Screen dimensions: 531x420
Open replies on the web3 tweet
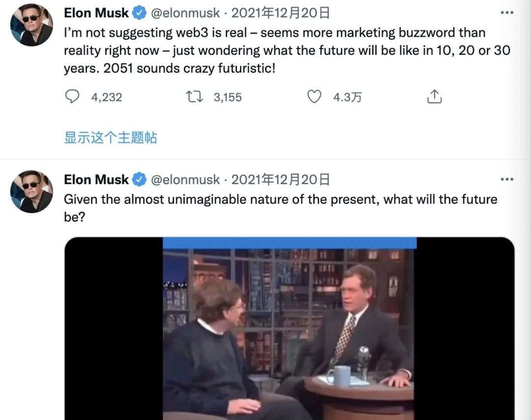pyautogui.click(x=72, y=97)
